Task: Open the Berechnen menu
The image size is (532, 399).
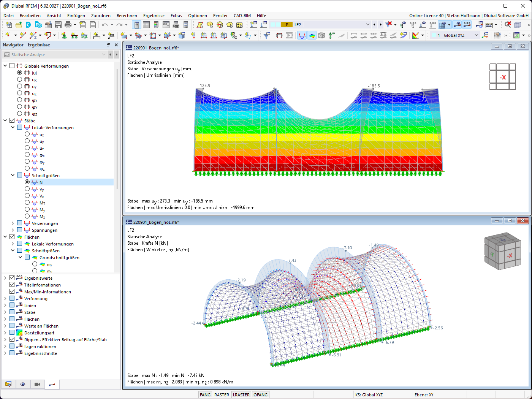Action: point(127,16)
